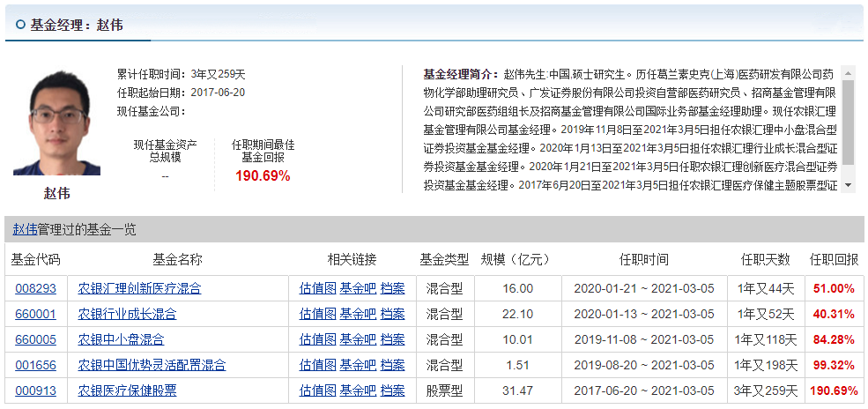
Task: Click 基金吧 for 农银中小盘混合
Action: coord(358,339)
